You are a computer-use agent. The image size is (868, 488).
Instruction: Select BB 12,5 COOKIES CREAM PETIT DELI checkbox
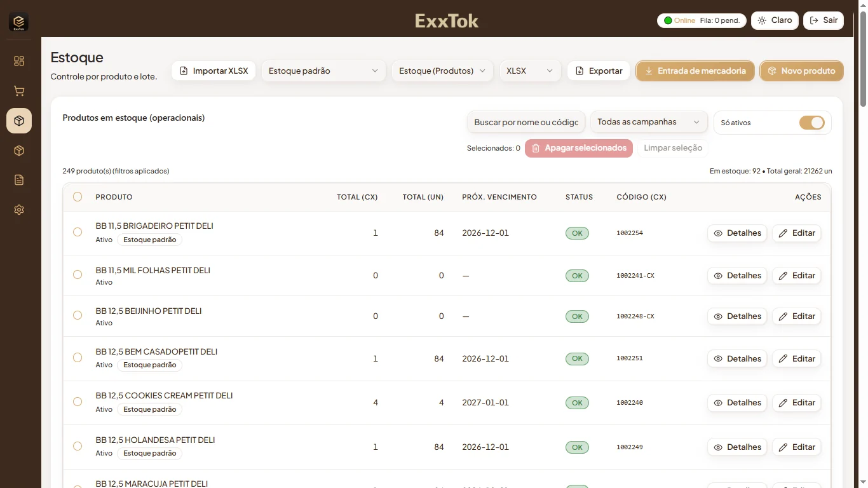[x=78, y=402]
